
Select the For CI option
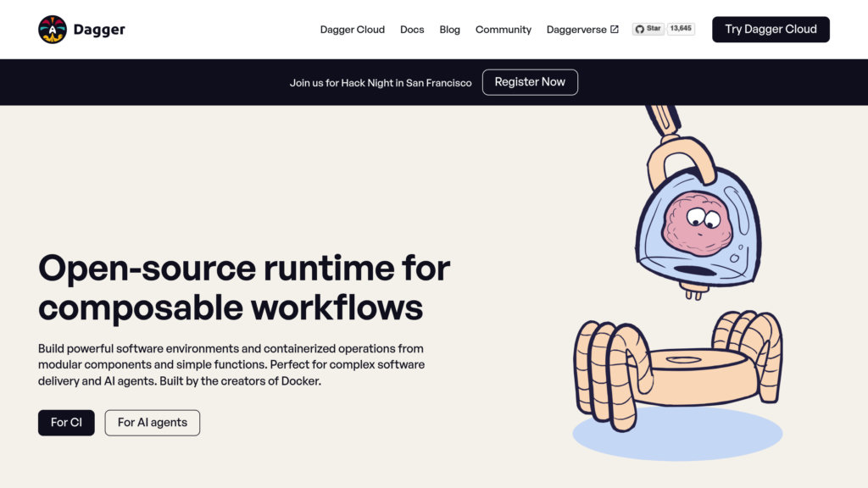pos(66,423)
